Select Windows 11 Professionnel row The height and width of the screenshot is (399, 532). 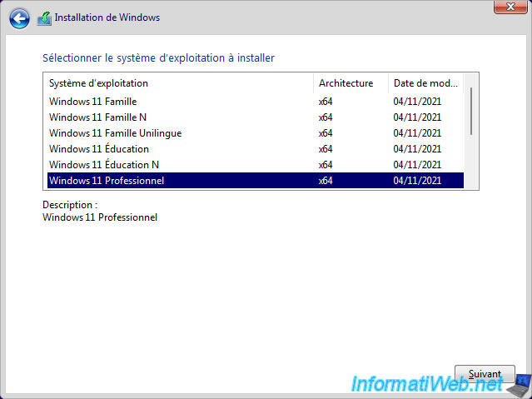(255, 180)
